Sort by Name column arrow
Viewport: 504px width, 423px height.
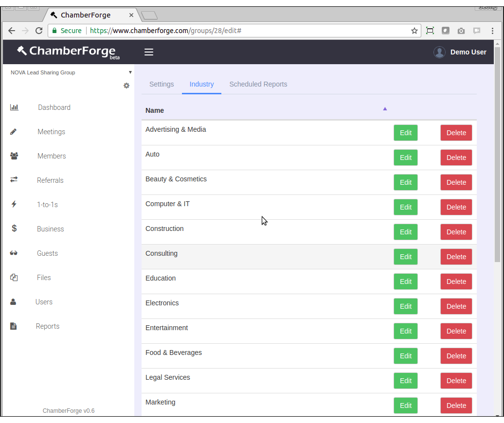(385, 109)
